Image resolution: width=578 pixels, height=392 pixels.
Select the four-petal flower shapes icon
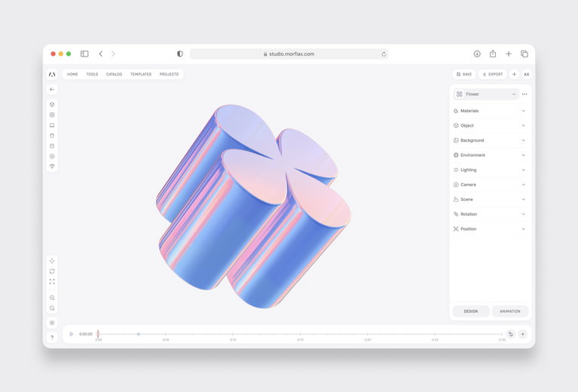click(x=52, y=115)
